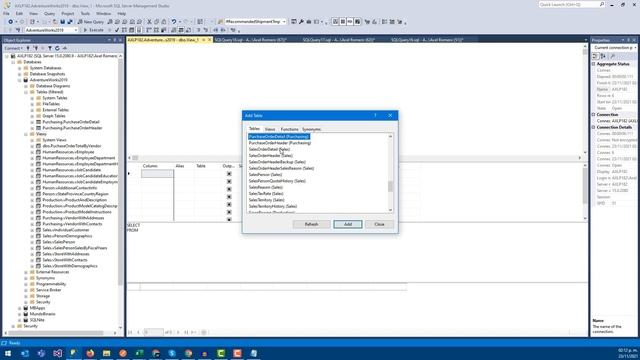Click the Windows Start button
This screenshot has height=360, width=640.
(8, 353)
